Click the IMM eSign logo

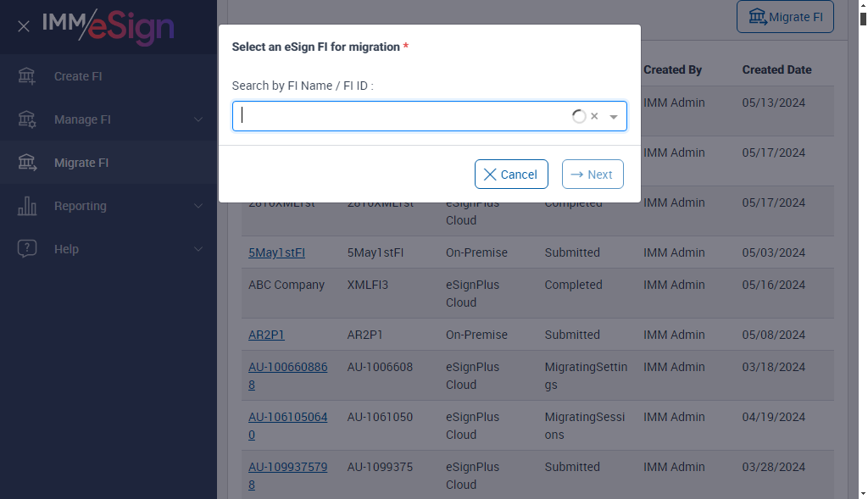[108, 26]
